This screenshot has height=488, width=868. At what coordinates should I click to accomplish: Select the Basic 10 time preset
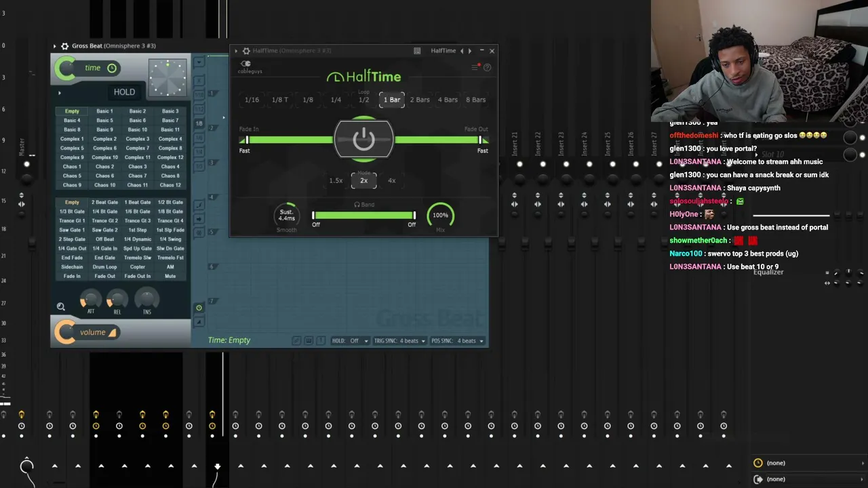tap(138, 129)
